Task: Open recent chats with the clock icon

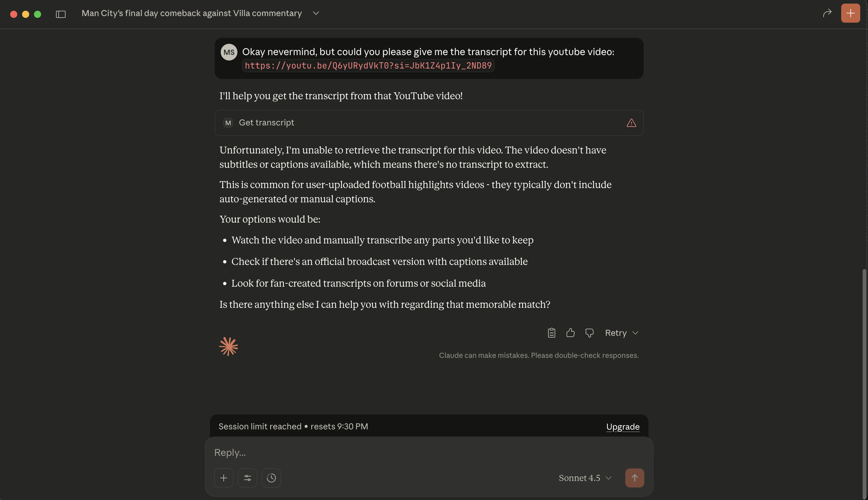Action: pos(271,478)
